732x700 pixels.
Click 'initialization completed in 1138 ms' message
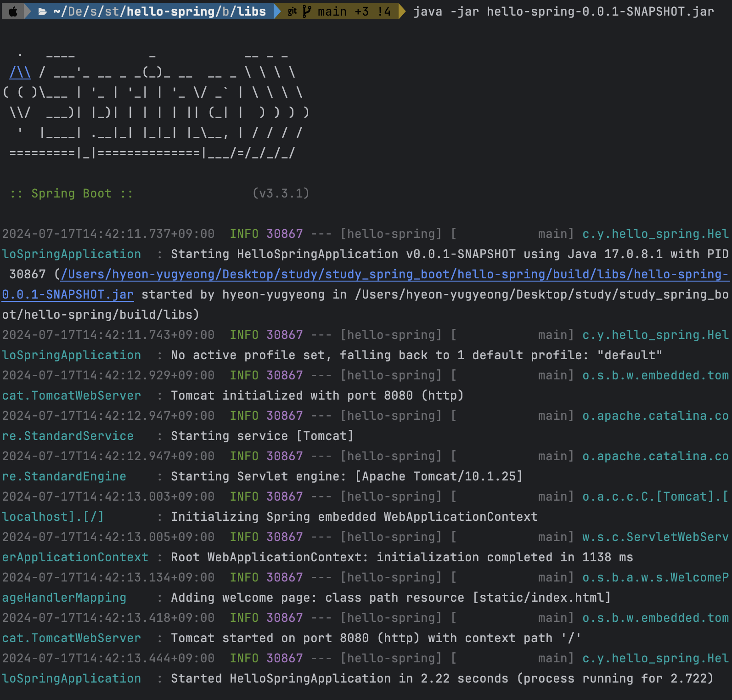(505, 557)
